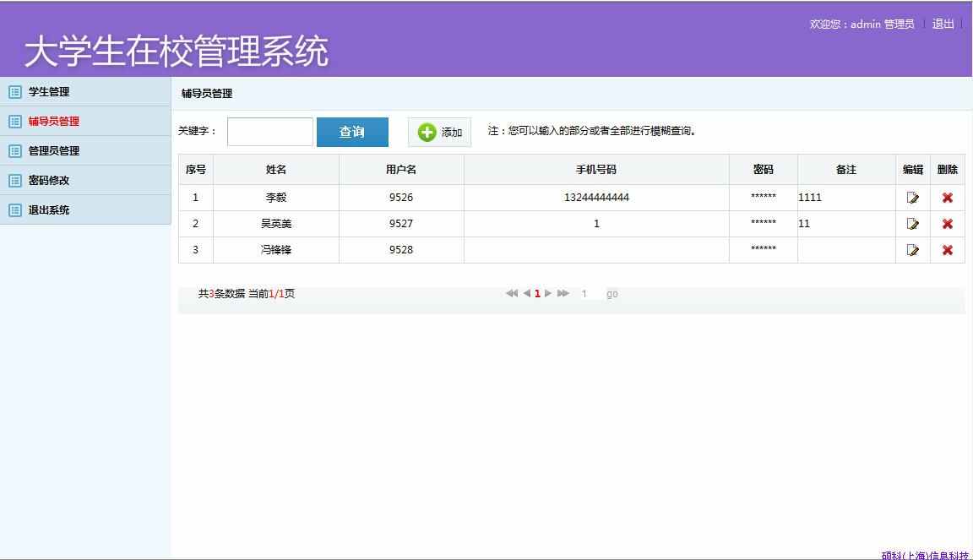Click the 欢迎您：admin 管理员 greeting
The height and width of the screenshot is (560, 973).
(x=862, y=24)
